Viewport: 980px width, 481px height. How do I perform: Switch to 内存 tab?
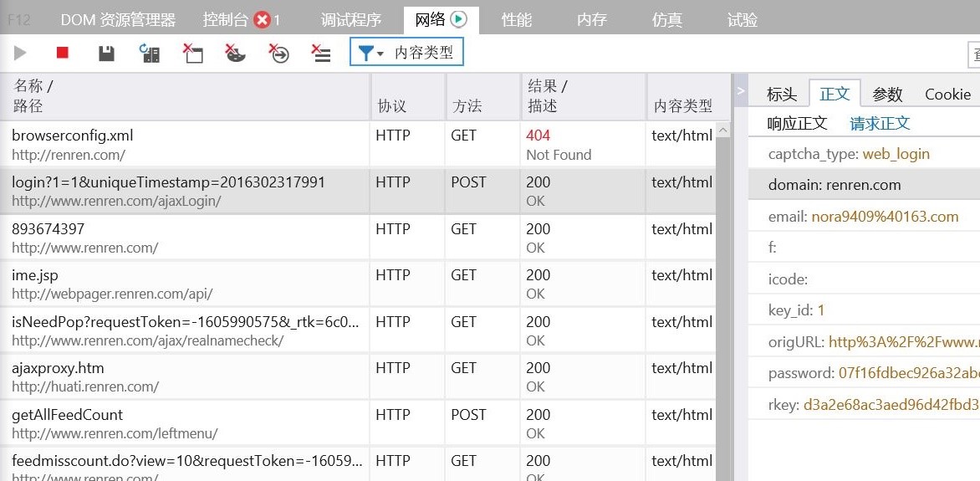click(591, 20)
